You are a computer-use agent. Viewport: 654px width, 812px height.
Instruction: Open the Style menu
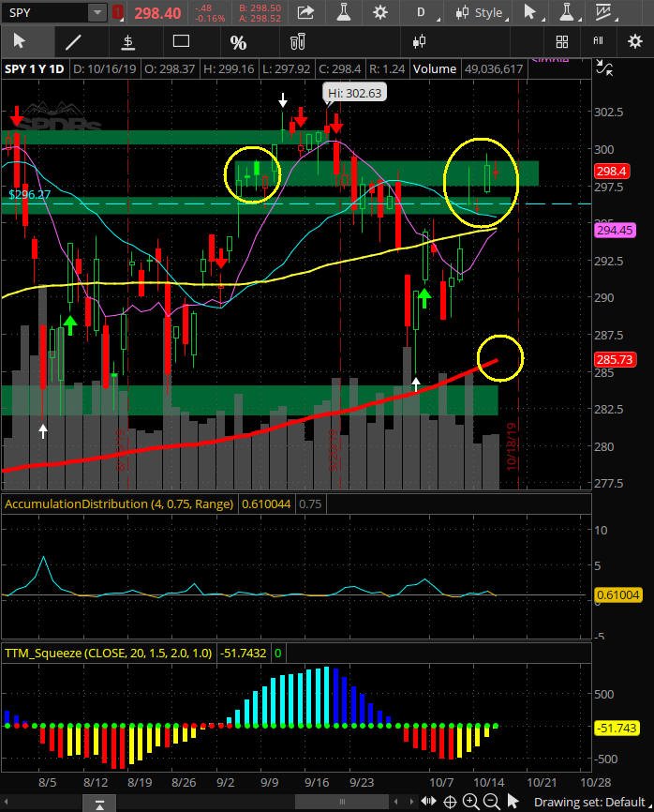click(482, 12)
